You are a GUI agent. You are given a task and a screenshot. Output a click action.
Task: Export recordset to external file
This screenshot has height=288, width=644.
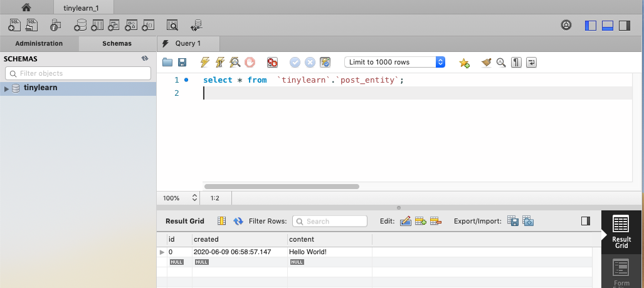tap(512, 221)
